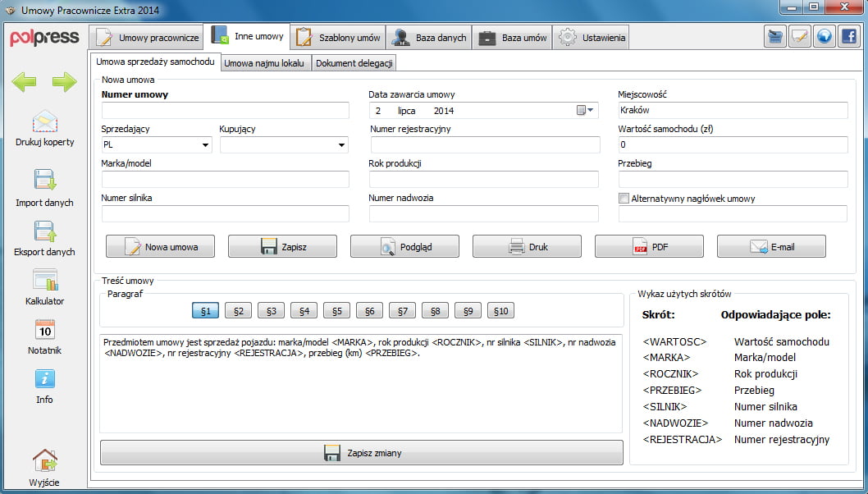Open Eksport danych from sidebar

[44, 231]
